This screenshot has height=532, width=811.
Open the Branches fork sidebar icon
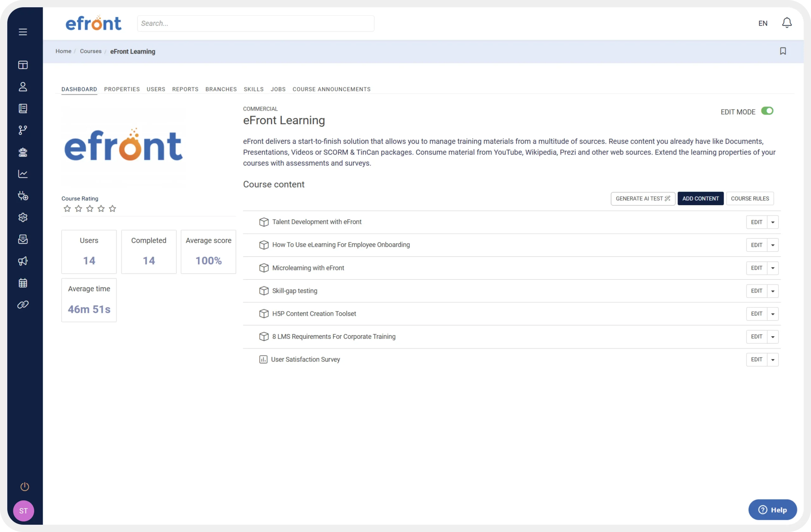[x=23, y=130]
